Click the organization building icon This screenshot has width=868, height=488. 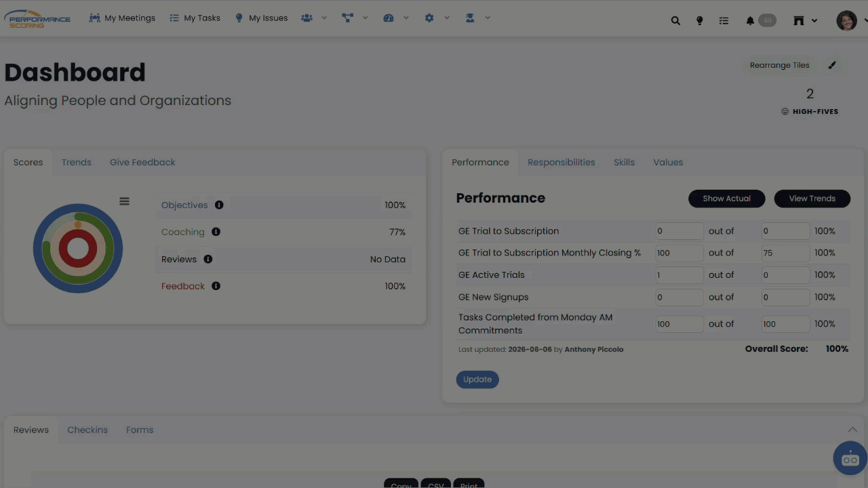799,21
